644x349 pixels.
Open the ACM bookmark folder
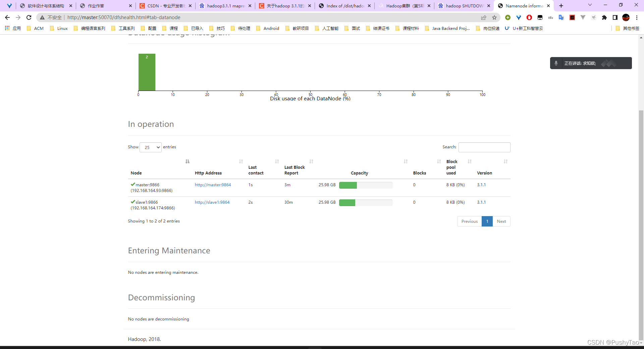[35, 29]
